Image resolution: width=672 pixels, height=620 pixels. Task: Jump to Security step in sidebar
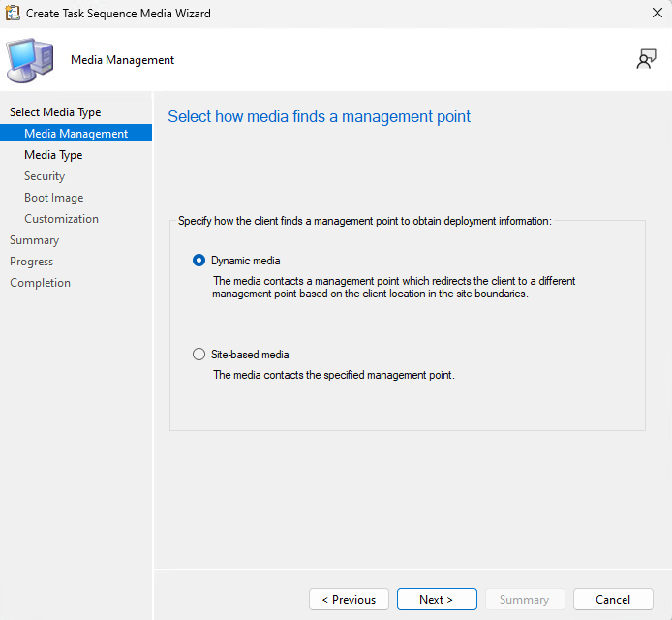coord(45,176)
